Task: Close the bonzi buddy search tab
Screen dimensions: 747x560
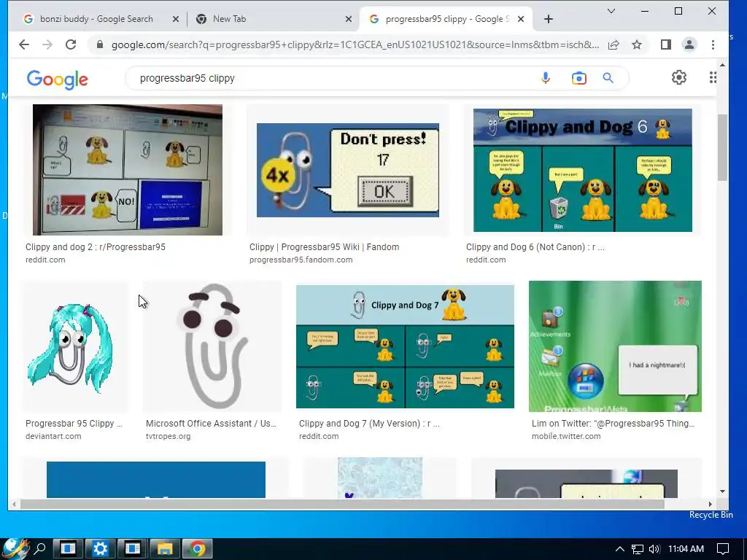Action: click(175, 19)
